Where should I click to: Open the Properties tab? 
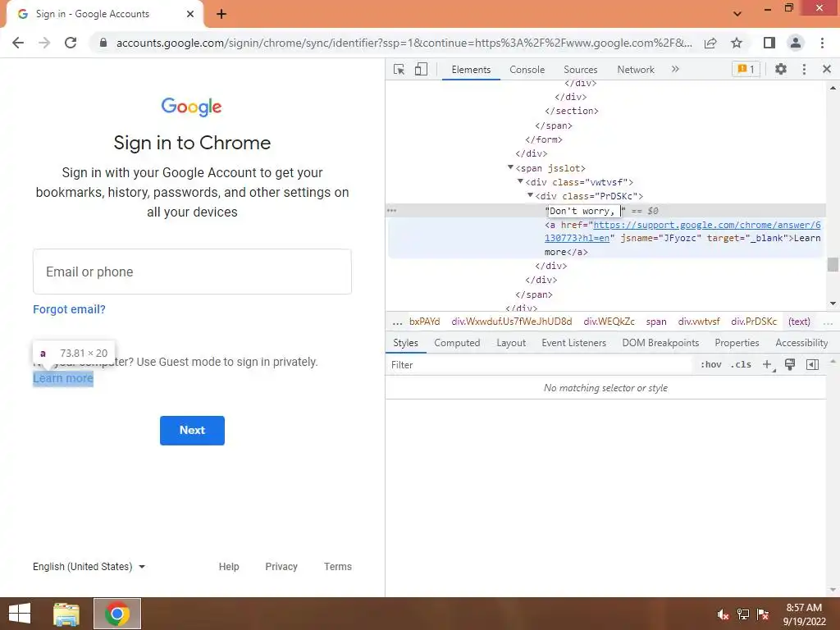737,343
